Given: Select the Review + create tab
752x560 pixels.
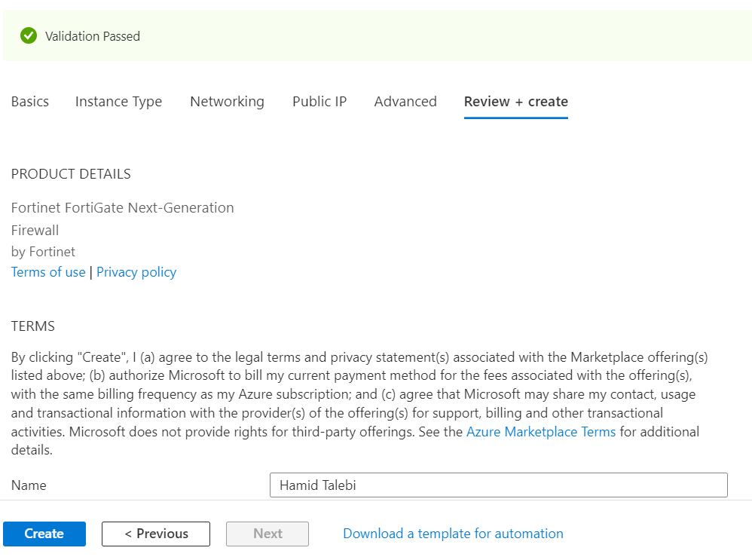Looking at the screenshot, I should click(516, 102).
